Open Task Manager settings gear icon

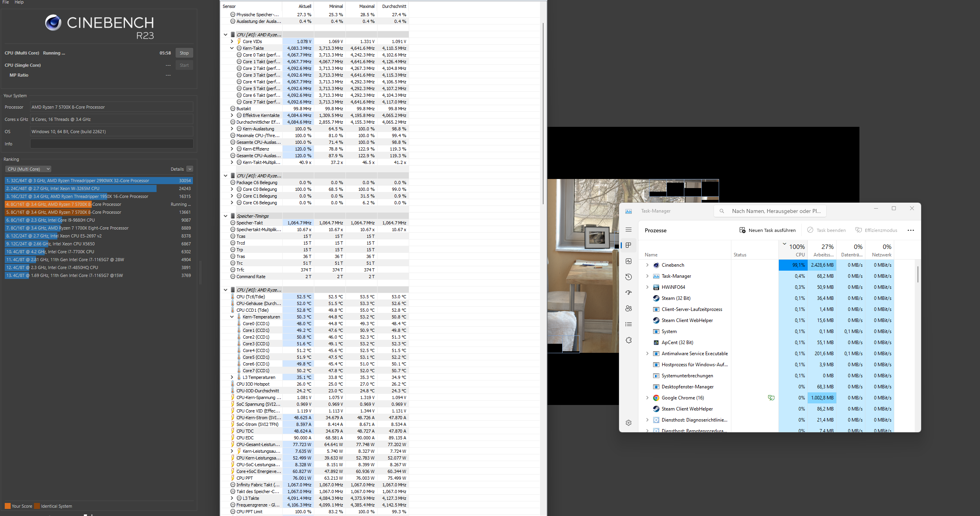click(x=629, y=423)
